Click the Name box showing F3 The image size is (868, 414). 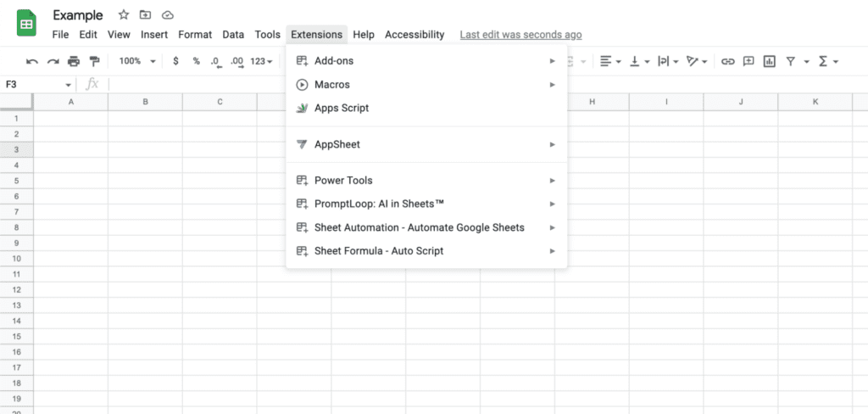point(33,85)
